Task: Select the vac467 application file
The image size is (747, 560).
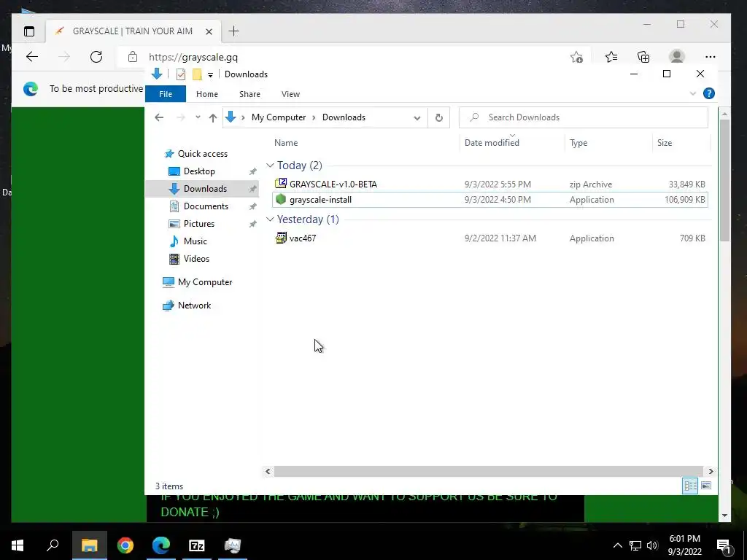Action: click(489, 238)
